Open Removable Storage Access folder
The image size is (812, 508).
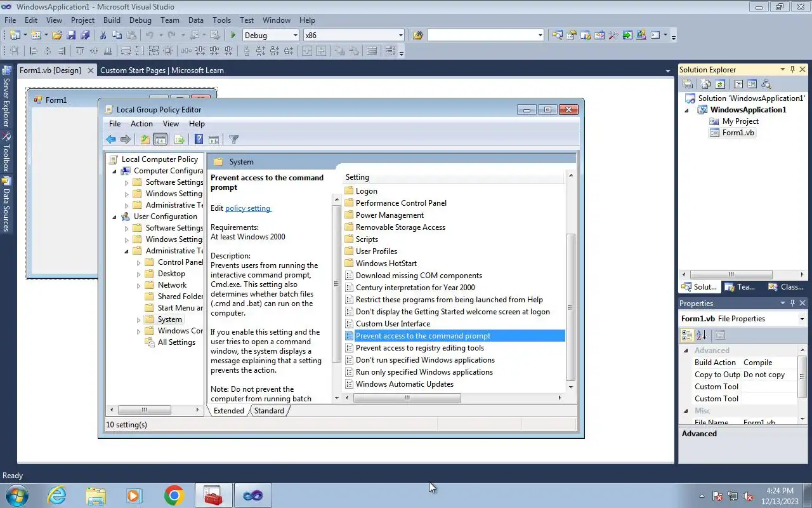pos(400,227)
